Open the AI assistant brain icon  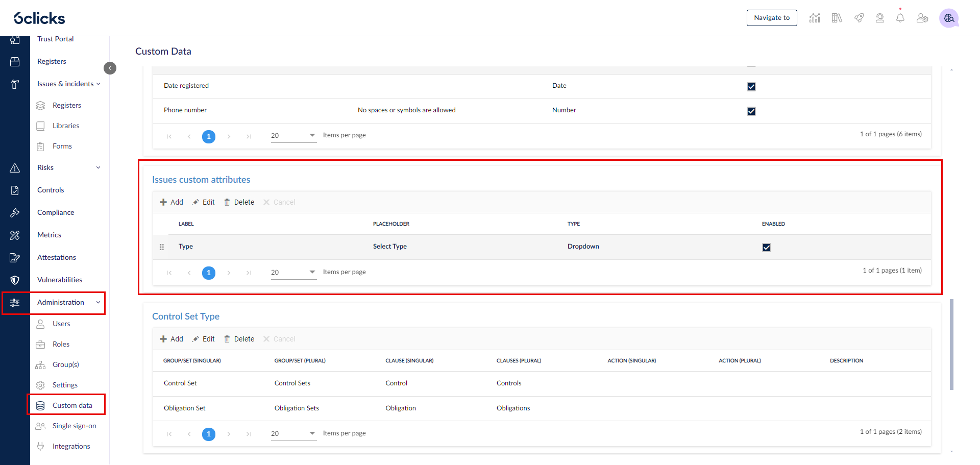tap(949, 18)
